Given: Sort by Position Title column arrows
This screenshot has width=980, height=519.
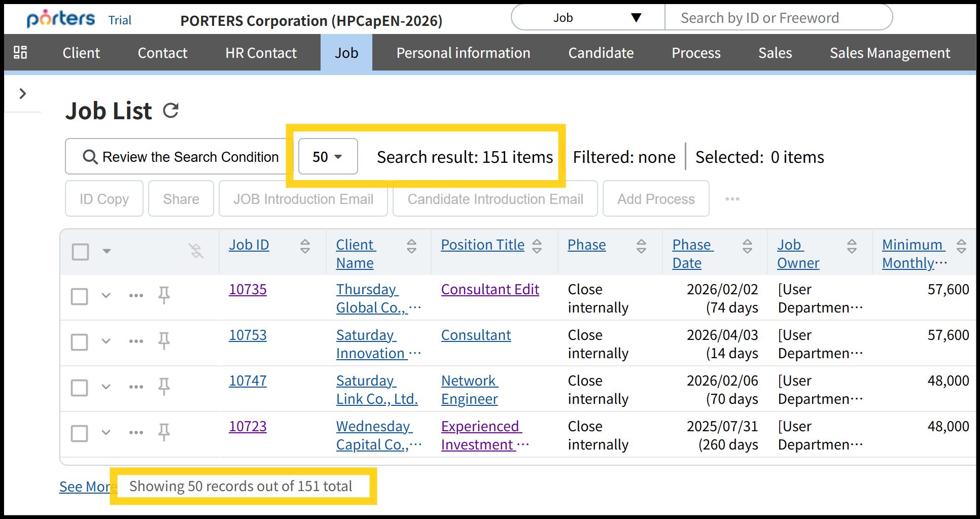Looking at the screenshot, I should [537, 246].
